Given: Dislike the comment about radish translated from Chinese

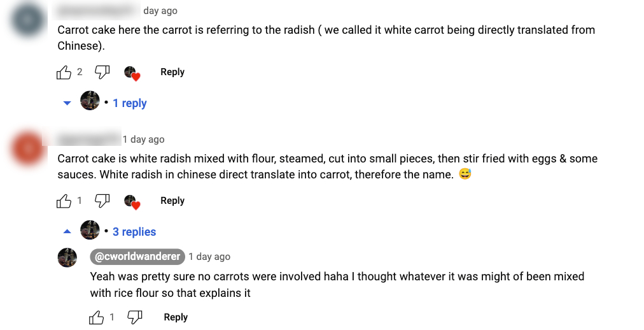Looking at the screenshot, I should point(102,73).
